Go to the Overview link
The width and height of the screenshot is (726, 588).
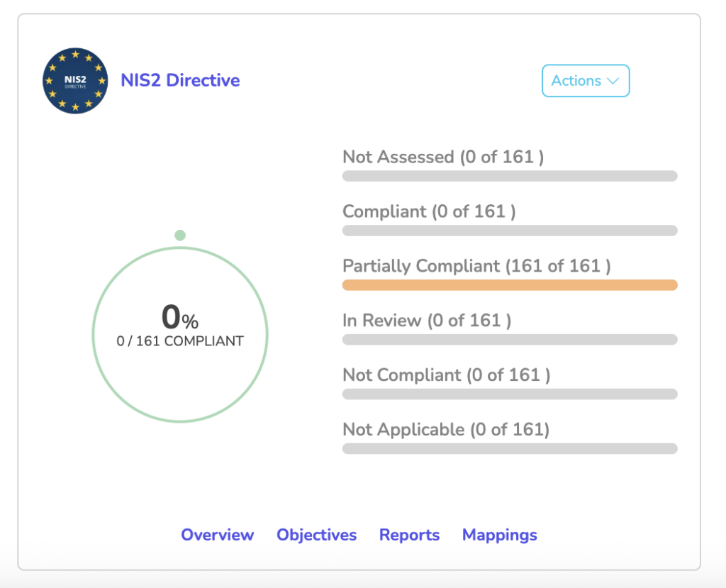click(x=217, y=535)
